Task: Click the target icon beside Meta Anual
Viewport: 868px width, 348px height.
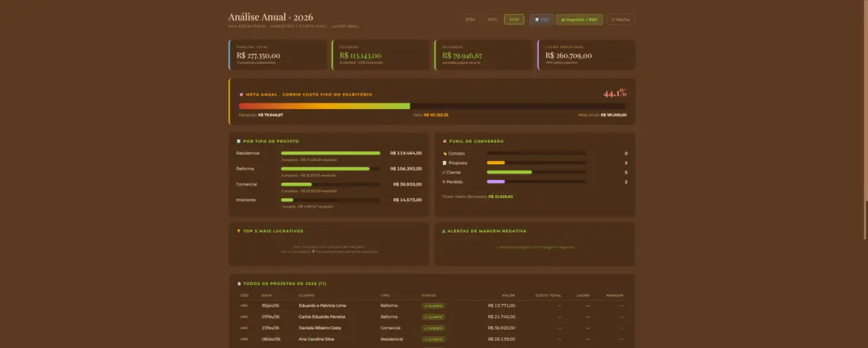Action: tap(241, 95)
